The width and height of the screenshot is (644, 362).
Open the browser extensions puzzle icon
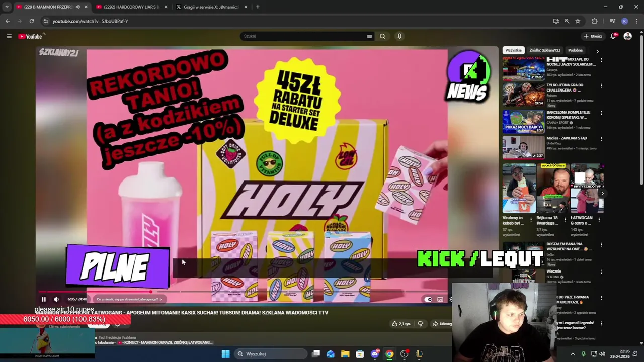595,21
